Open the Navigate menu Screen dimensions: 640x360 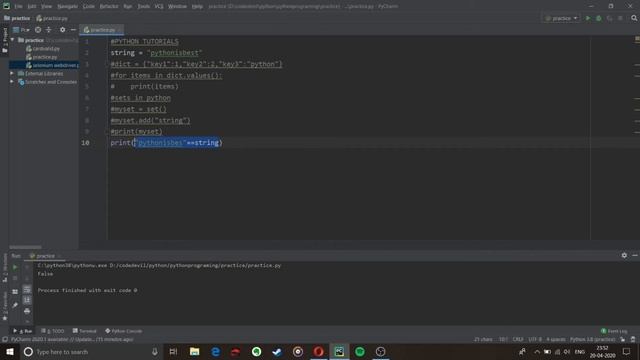[x=67, y=6]
